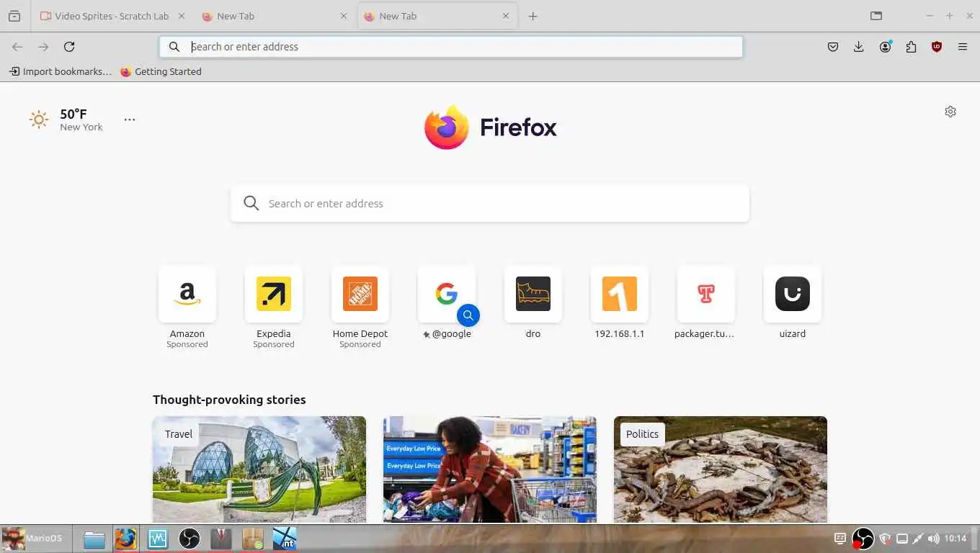The width and height of the screenshot is (980, 553).
Task: Open the package box app in taskbar
Action: point(253,539)
